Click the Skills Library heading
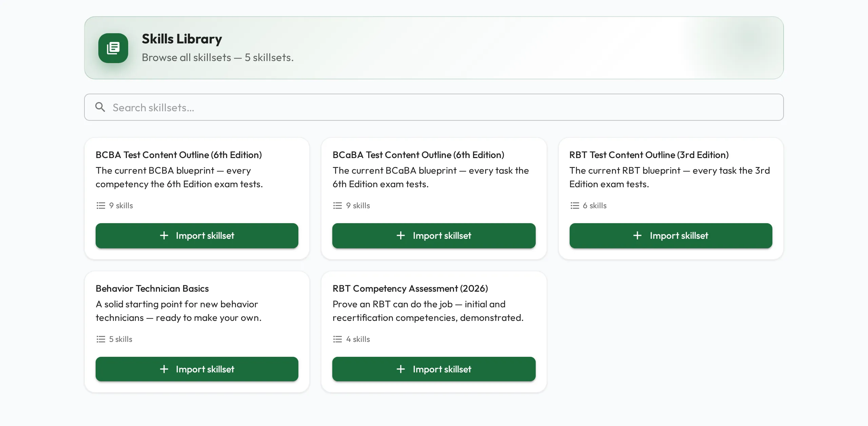This screenshot has width=868, height=426. (182, 39)
